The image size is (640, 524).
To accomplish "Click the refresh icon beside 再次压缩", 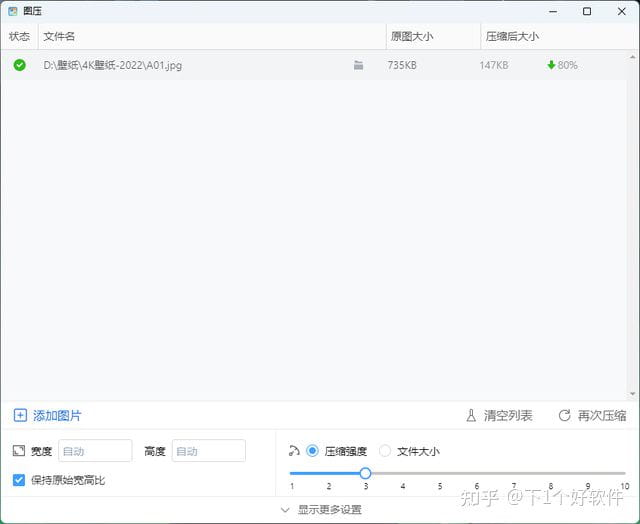I will coord(564,415).
